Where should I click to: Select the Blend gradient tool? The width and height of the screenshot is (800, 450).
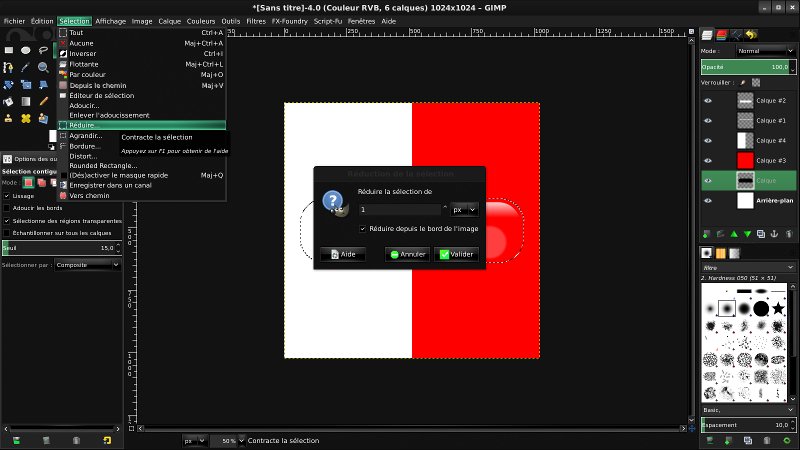pyautogui.click(x=26, y=102)
